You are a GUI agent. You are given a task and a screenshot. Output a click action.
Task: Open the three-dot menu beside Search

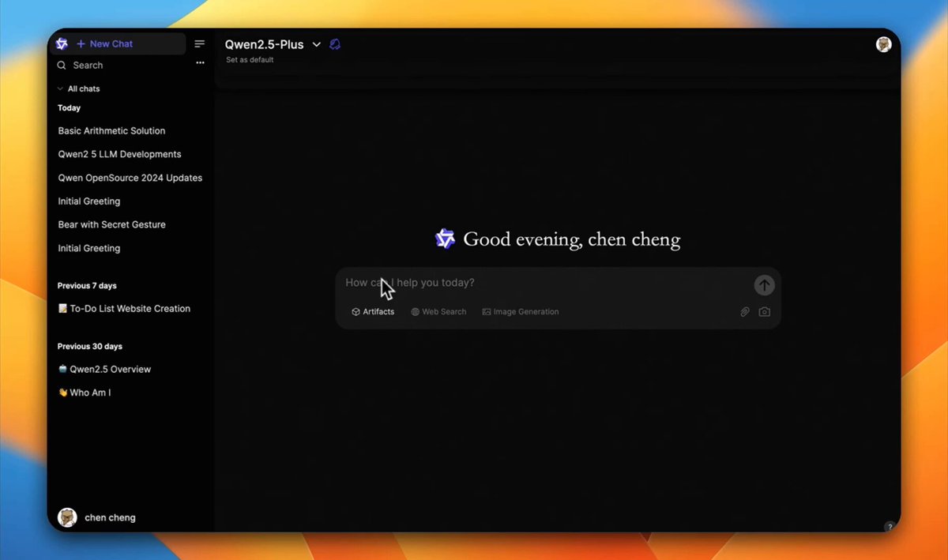point(201,63)
